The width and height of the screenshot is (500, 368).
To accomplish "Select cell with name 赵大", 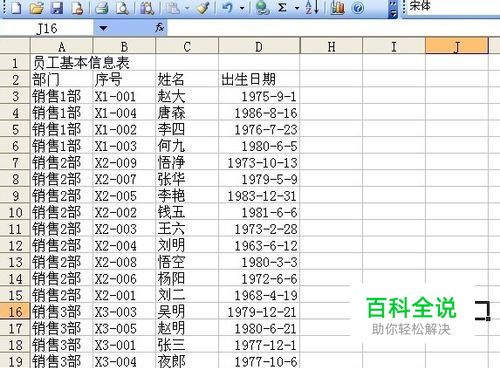I will pos(187,96).
